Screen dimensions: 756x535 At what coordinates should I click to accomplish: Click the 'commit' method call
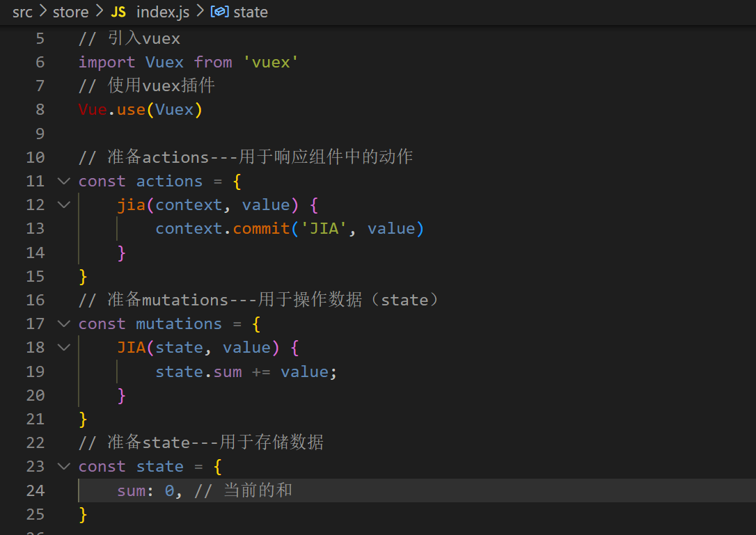261,228
